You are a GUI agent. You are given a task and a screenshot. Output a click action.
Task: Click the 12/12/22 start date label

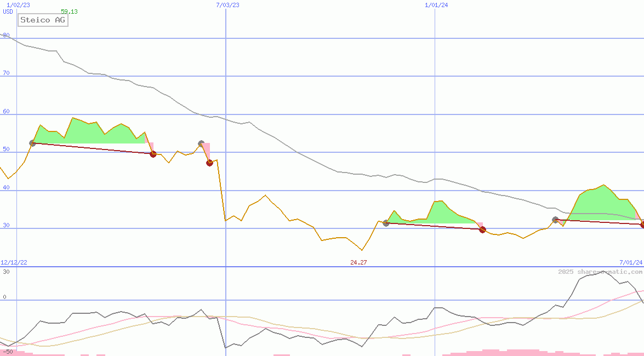14,262
